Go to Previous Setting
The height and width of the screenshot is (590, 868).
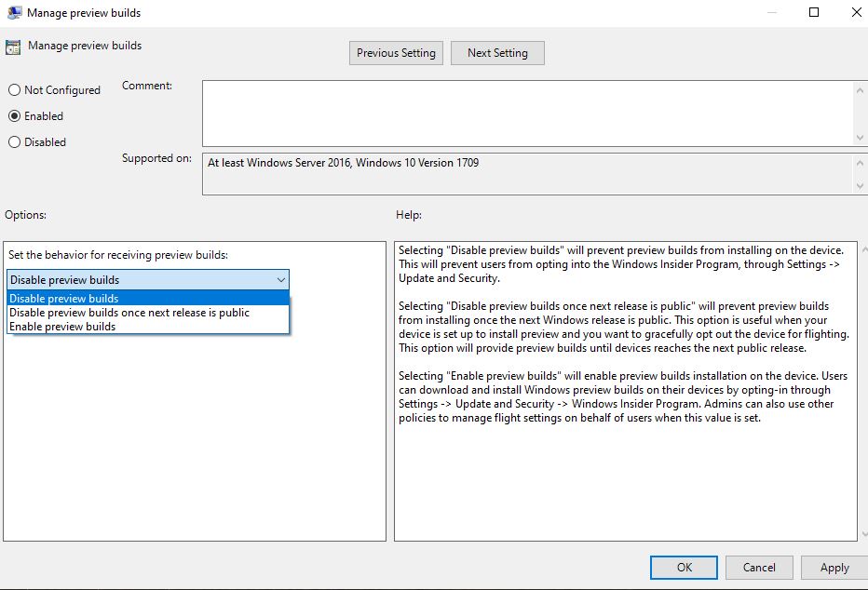396,53
